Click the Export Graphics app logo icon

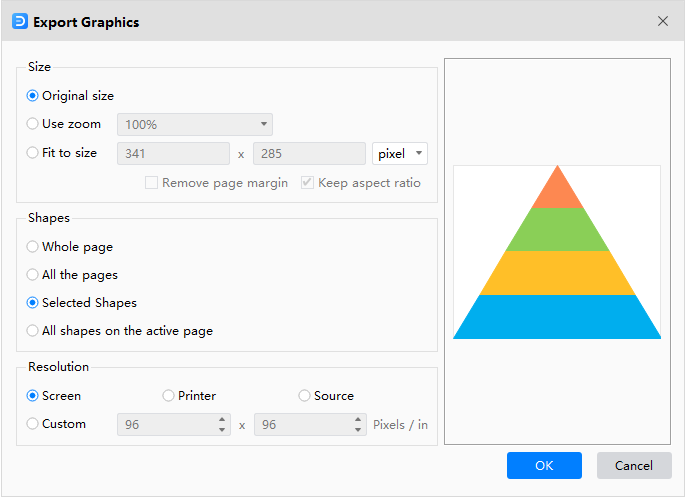(x=19, y=21)
